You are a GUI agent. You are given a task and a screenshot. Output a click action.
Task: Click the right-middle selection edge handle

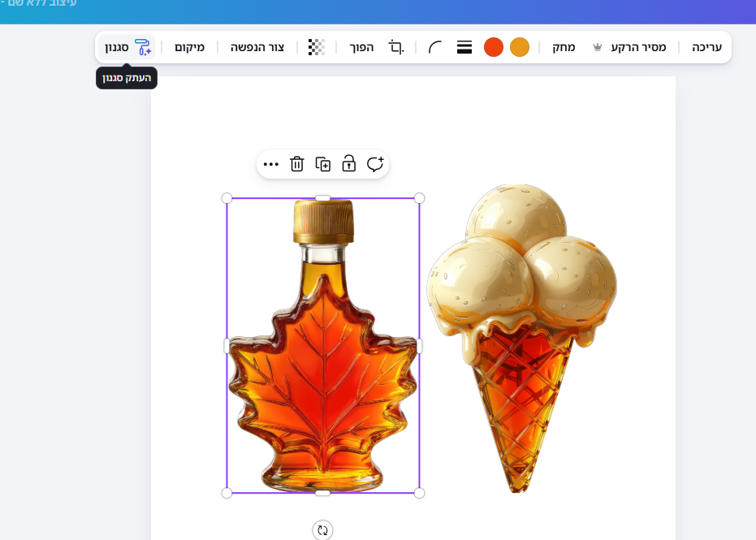pyautogui.click(x=420, y=346)
